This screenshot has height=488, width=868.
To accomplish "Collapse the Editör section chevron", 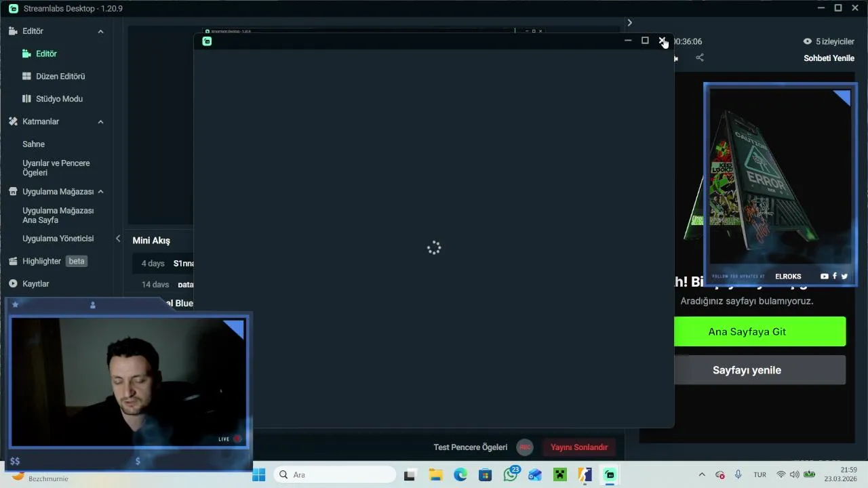I will [100, 31].
